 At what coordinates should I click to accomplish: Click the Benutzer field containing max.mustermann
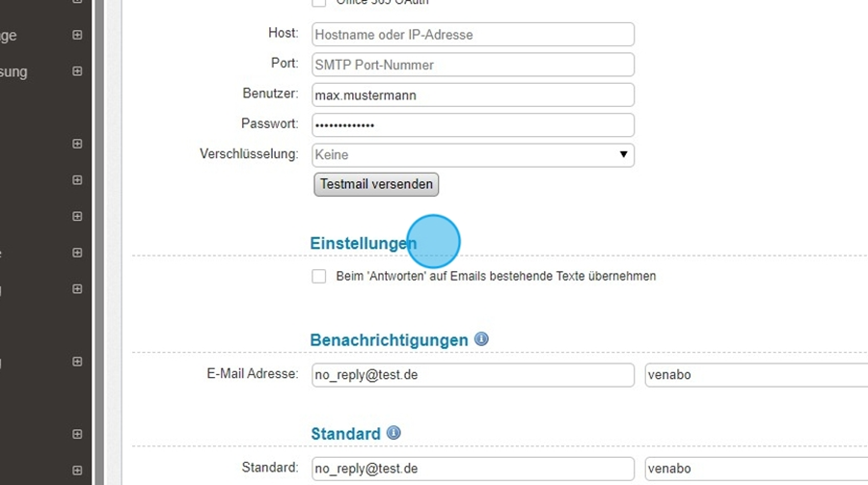tap(473, 94)
